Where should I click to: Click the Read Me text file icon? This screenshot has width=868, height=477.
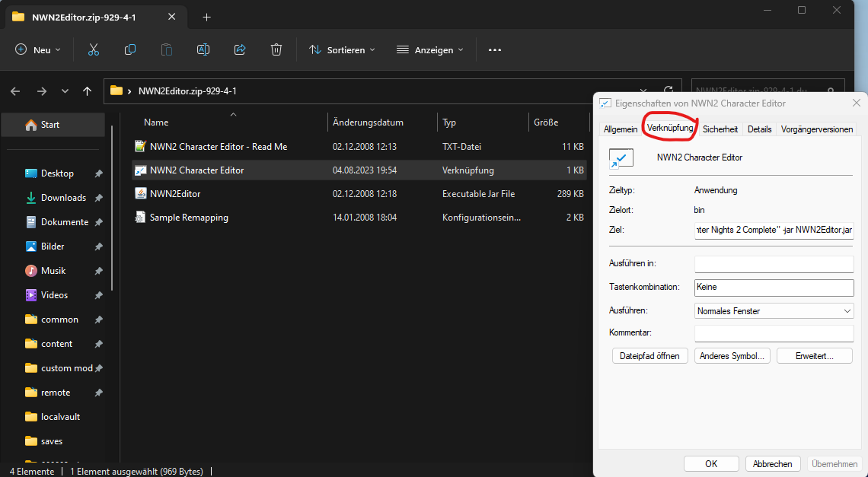pos(140,146)
